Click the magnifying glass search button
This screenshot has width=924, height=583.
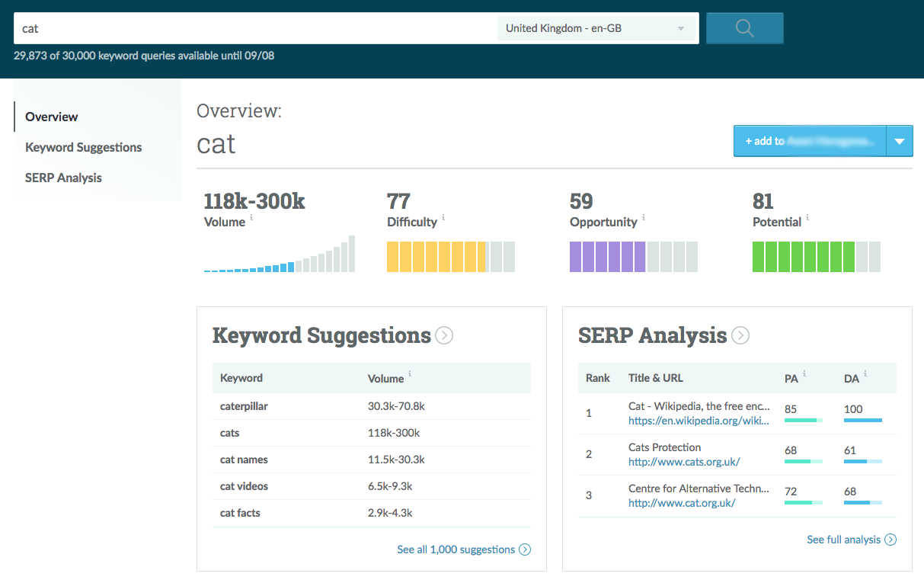(744, 29)
